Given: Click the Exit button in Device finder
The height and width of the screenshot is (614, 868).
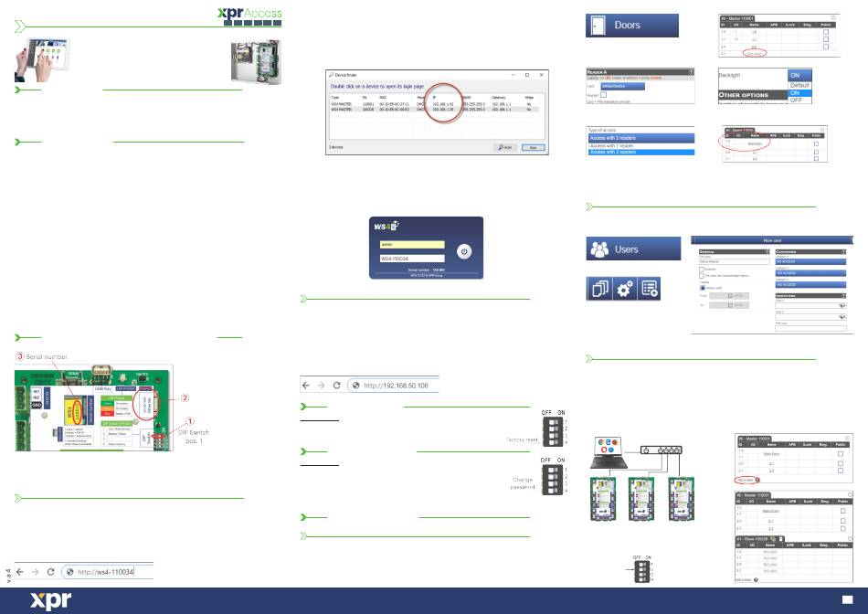Looking at the screenshot, I should point(533,147).
